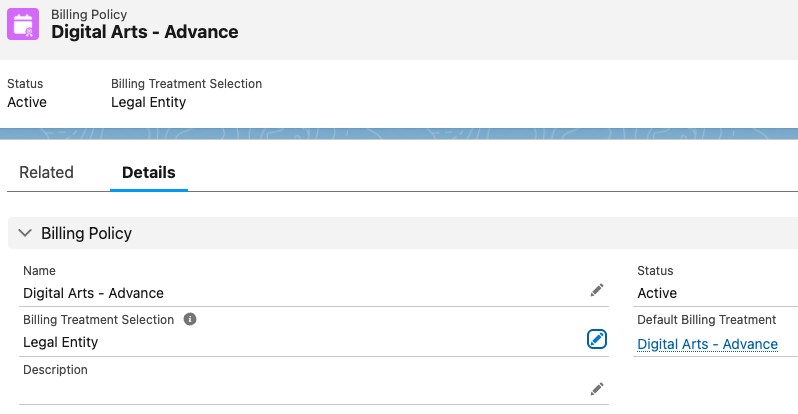Click the Name value in details section
The image size is (798, 414).
point(93,293)
